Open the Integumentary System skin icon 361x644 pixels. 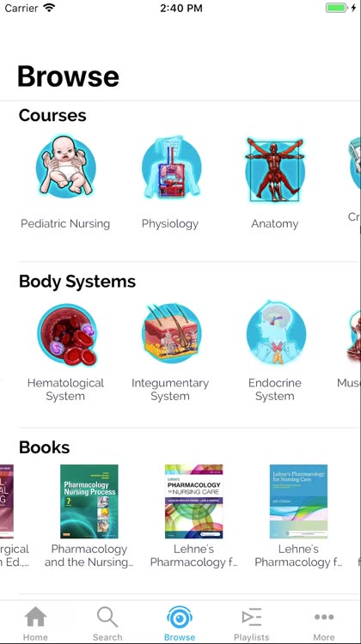(x=171, y=333)
